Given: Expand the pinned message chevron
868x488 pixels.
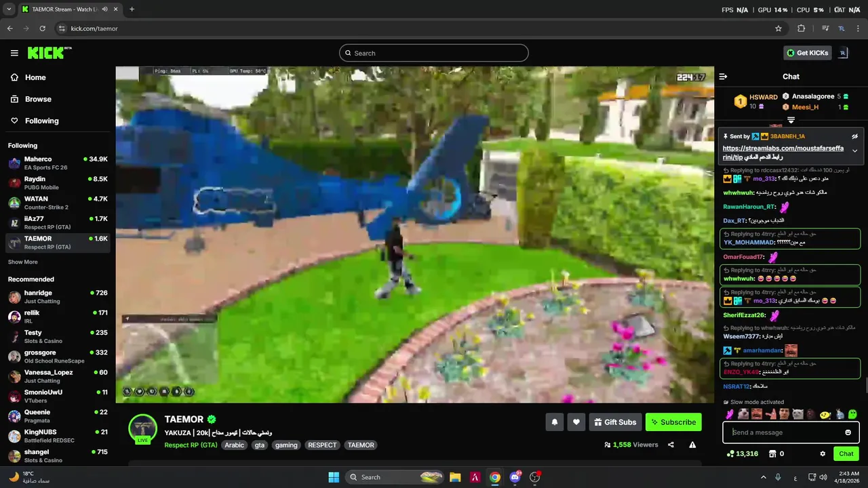Looking at the screenshot, I should (854, 150).
